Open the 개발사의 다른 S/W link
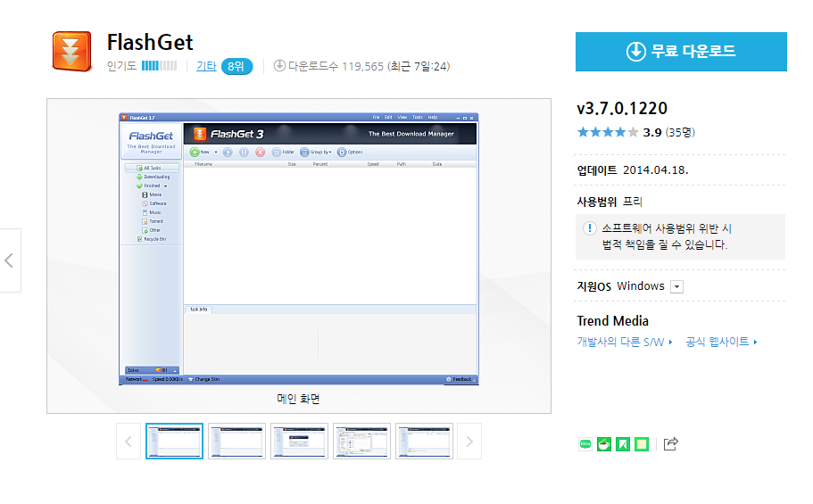Viewport: 813px width, 504px height. (625, 342)
